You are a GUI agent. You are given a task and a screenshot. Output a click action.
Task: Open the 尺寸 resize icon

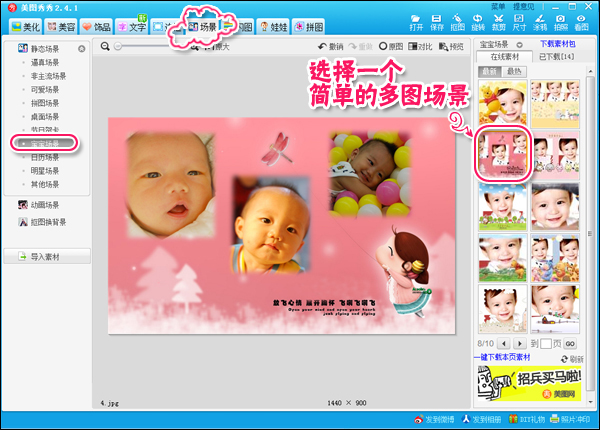519,23
